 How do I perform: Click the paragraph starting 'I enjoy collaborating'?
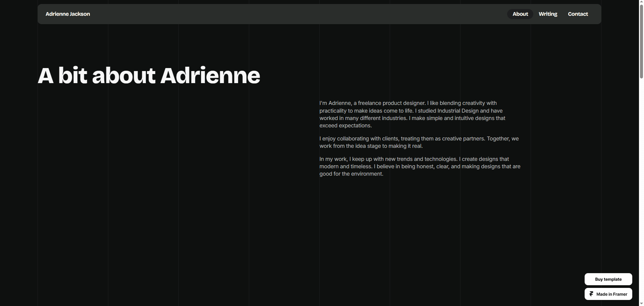click(x=419, y=142)
